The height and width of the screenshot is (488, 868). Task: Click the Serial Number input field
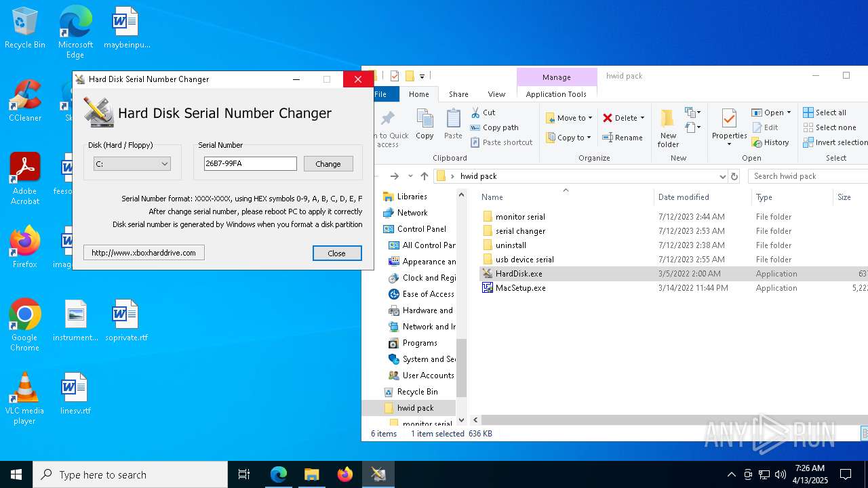[250, 164]
